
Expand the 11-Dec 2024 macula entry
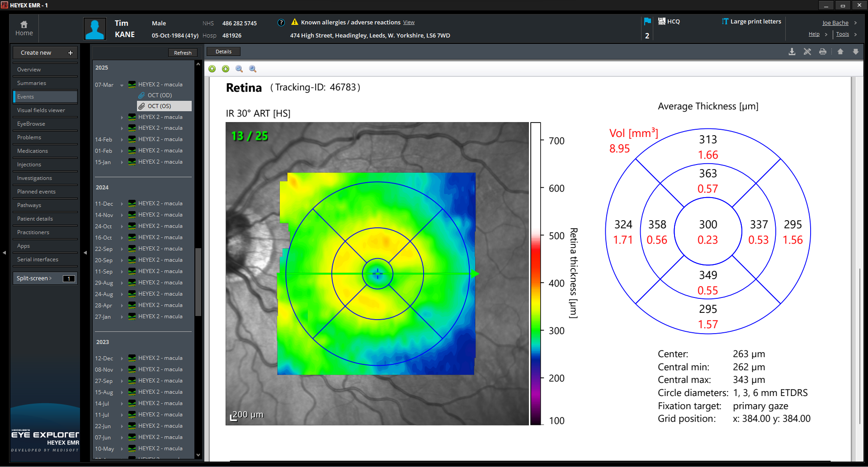[x=122, y=204]
